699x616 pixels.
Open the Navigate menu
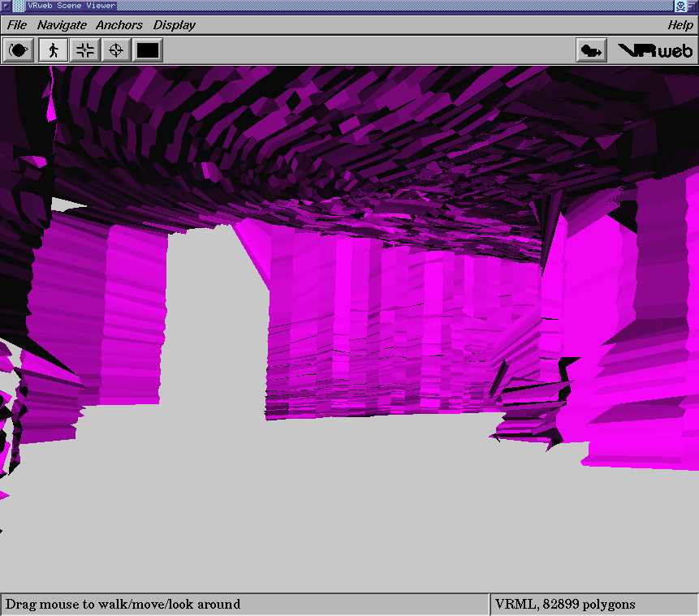pos(62,25)
